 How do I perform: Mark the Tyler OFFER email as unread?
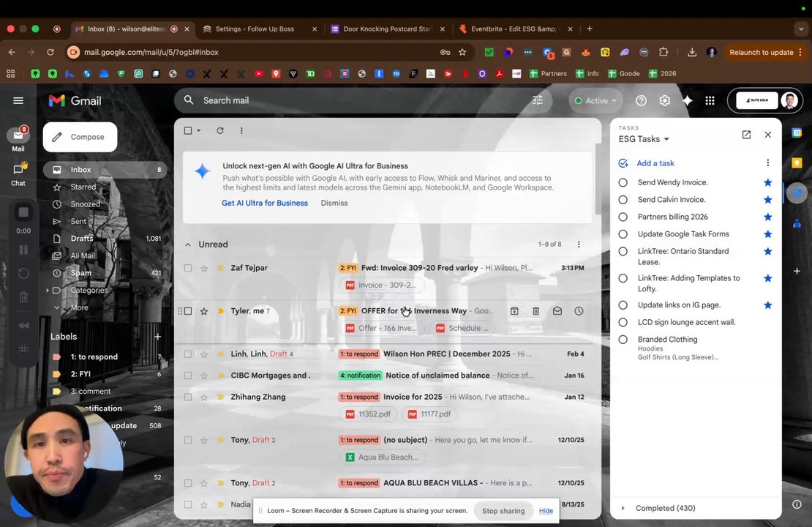(x=557, y=311)
